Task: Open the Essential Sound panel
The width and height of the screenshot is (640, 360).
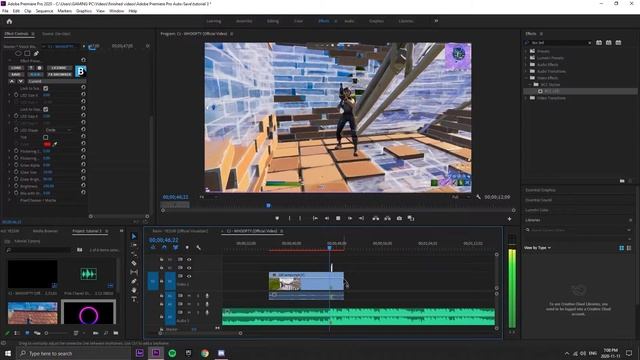Action: pyautogui.click(x=538, y=200)
